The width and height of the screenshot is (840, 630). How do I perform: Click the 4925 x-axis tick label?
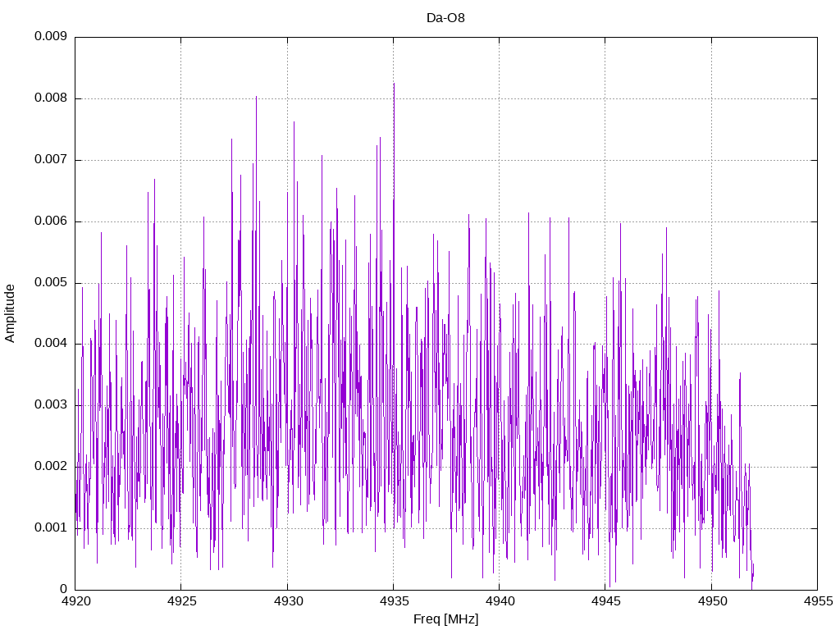[x=181, y=601]
